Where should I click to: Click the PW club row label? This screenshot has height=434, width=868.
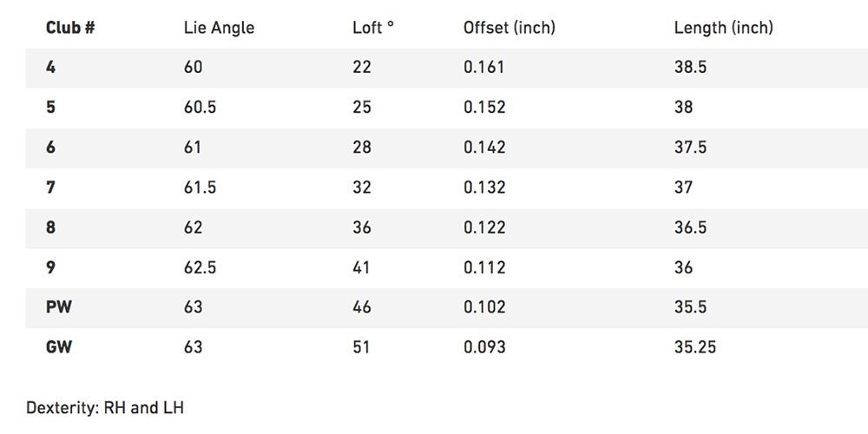point(59,307)
